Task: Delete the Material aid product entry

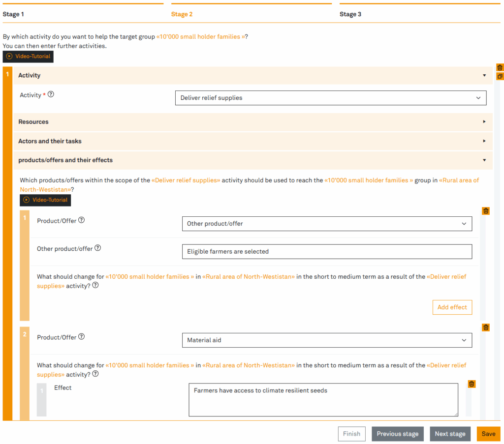Action: (486, 327)
